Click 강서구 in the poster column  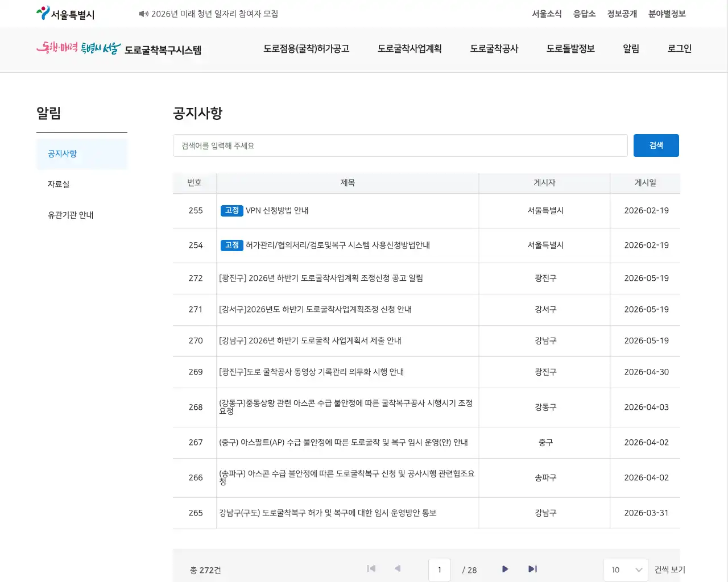pyautogui.click(x=545, y=309)
